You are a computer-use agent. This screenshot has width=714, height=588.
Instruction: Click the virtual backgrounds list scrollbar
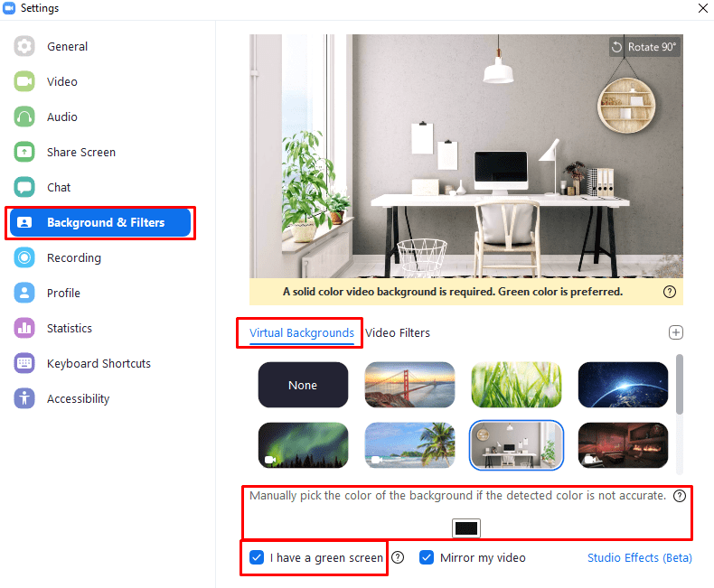[680, 385]
